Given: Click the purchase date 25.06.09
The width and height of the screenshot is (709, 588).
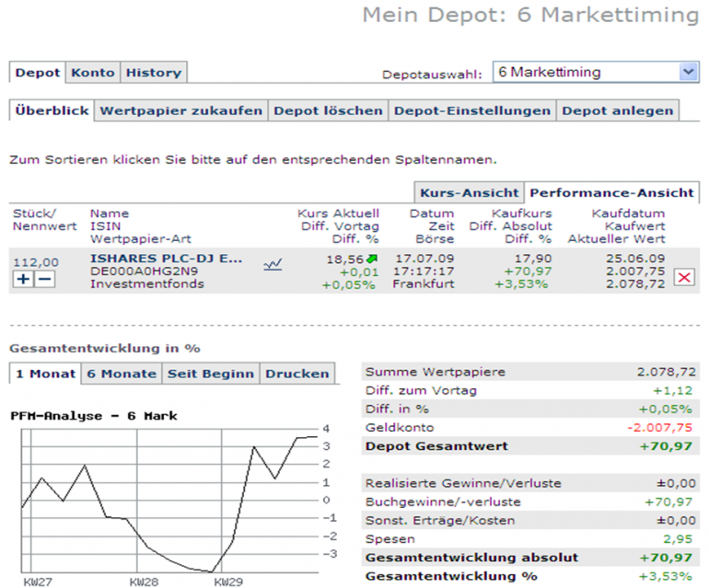Looking at the screenshot, I should pos(635,259).
